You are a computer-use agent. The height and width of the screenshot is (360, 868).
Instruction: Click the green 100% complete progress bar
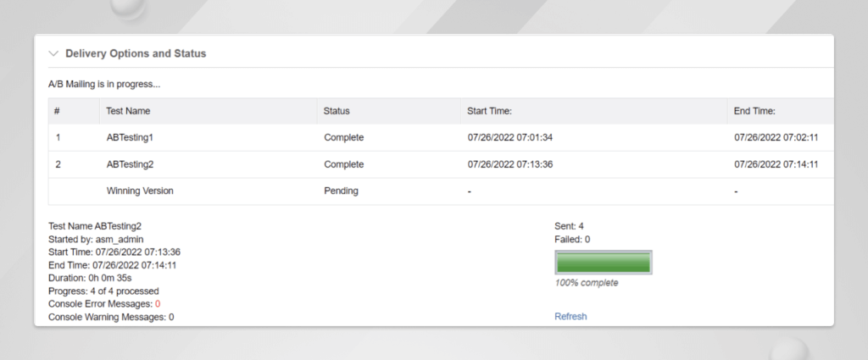603,263
